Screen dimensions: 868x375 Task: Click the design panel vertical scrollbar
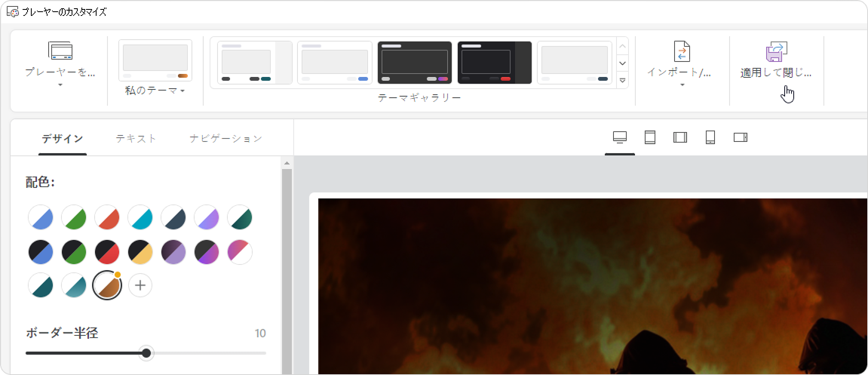pos(287,272)
